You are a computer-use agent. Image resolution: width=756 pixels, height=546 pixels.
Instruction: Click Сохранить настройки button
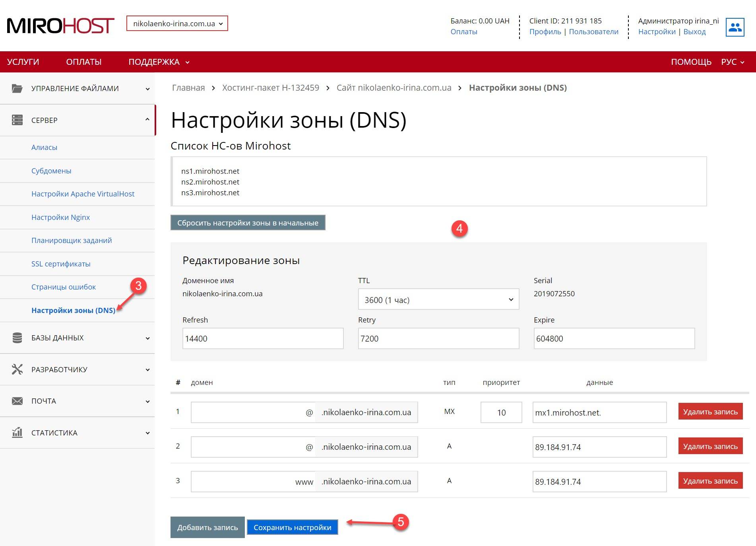[x=293, y=527]
